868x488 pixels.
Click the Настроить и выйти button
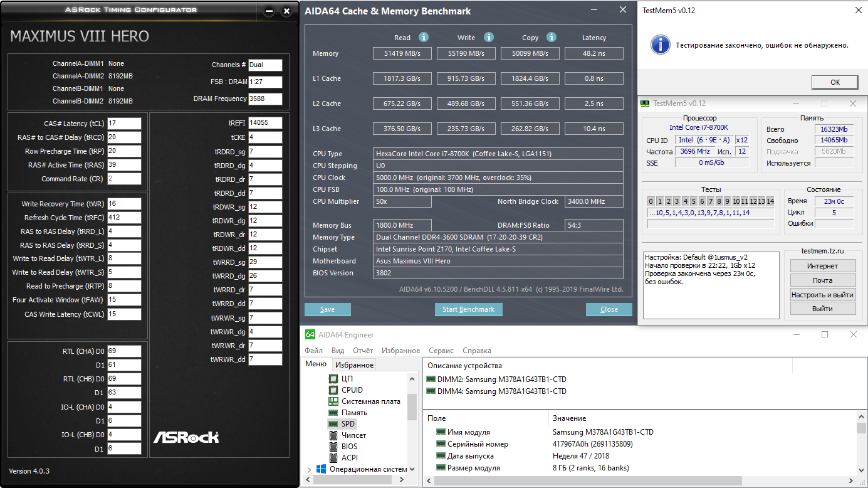click(823, 295)
